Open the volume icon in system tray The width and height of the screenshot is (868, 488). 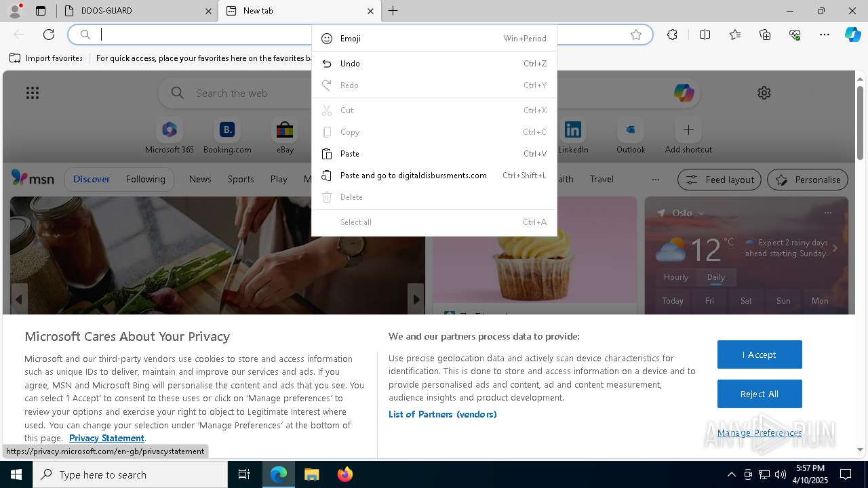click(781, 474)
